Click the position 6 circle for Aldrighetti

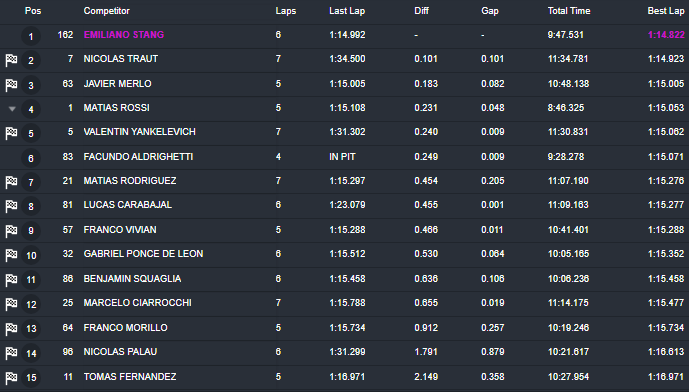pos(31,158)
